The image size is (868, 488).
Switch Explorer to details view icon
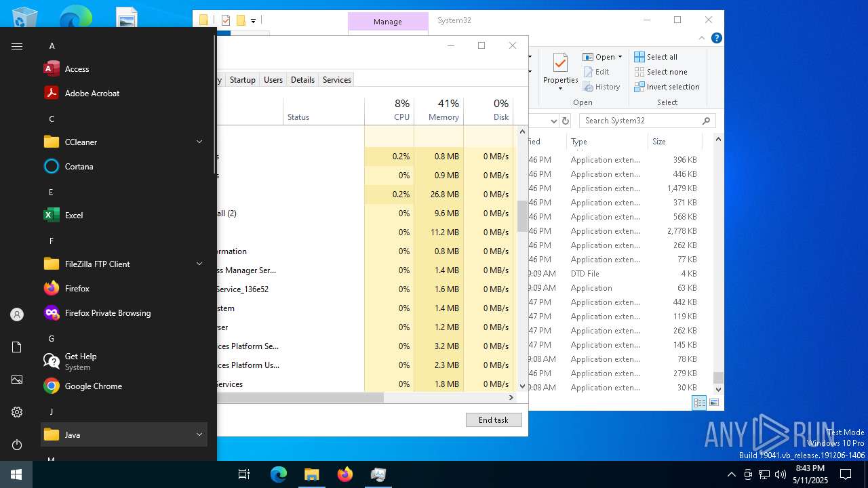pyautogui.click(x=699, y=403)
